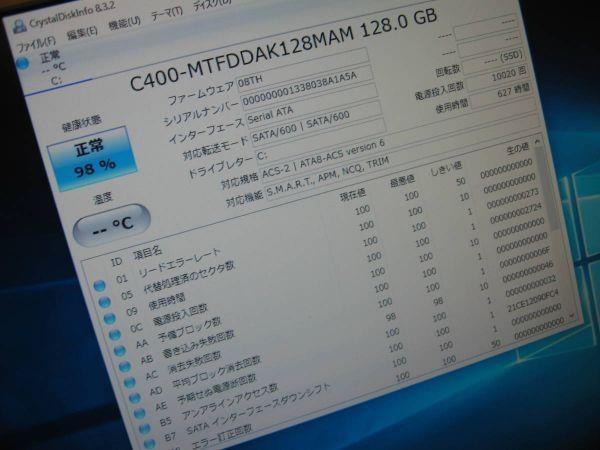Click the 最悪値 column header
This screenshot has width=600, height=450.
click(x=403, y=180)
